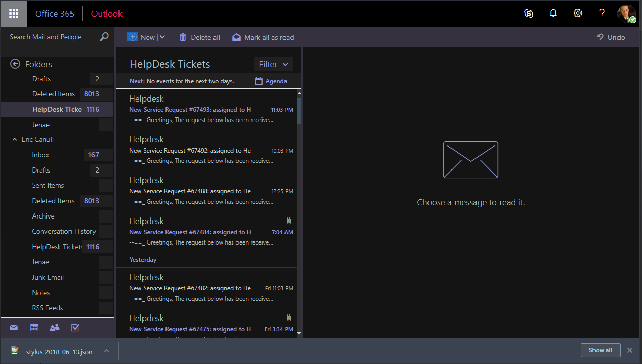Open the Office 365 app launcher grid

(x=13, y=13)
